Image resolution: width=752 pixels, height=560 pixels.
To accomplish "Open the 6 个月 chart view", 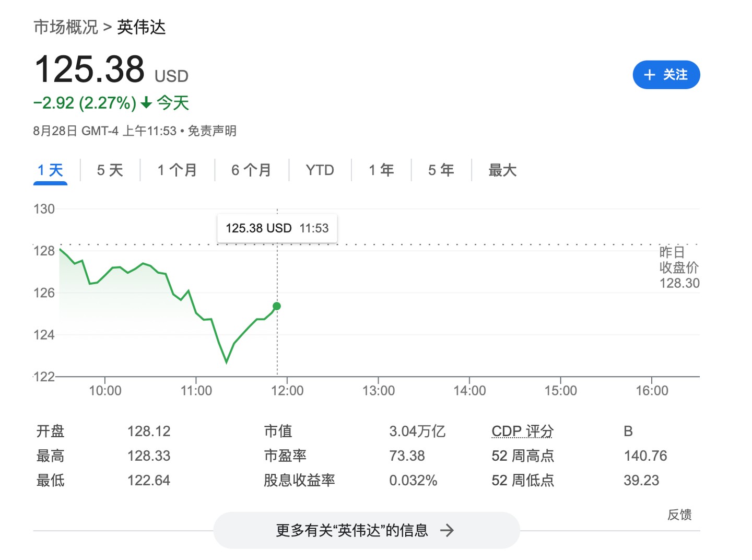I will (x=251, y=170).
